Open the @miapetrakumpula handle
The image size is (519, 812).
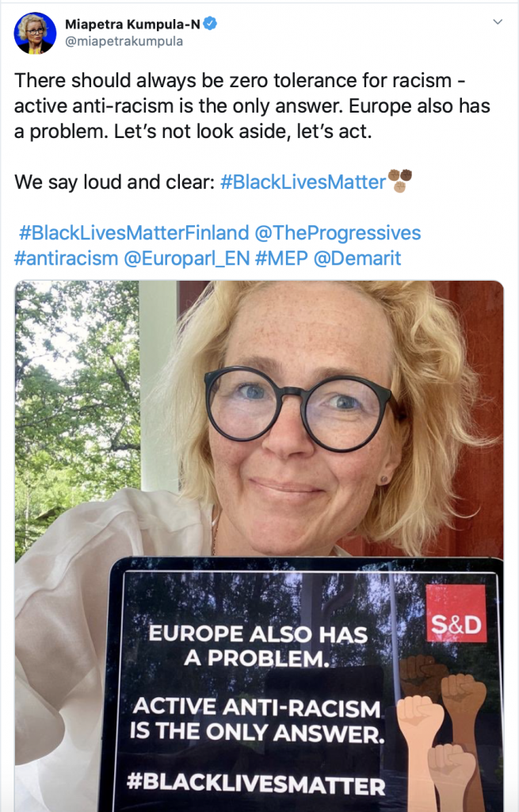tap(124, 41)
